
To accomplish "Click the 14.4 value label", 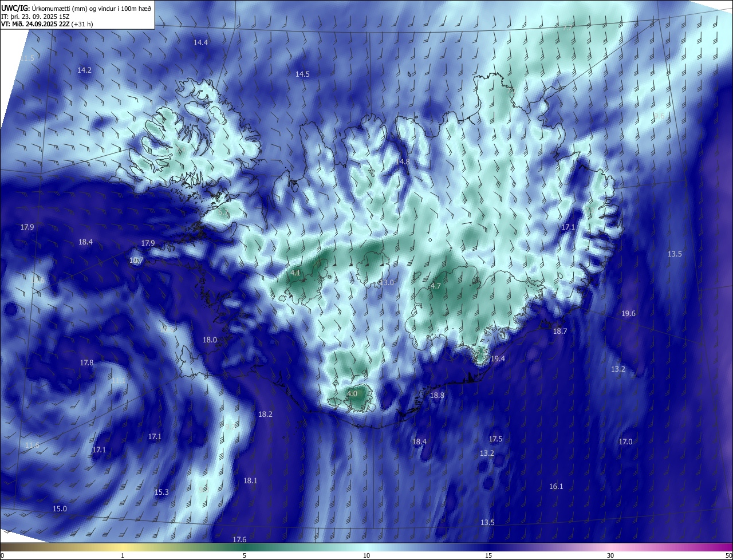I will (200, 43).
